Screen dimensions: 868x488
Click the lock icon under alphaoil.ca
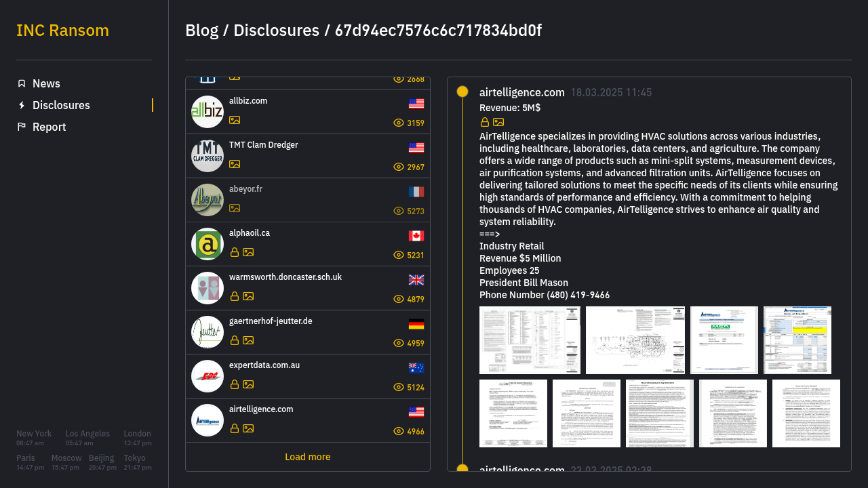[x=235, y=252]
